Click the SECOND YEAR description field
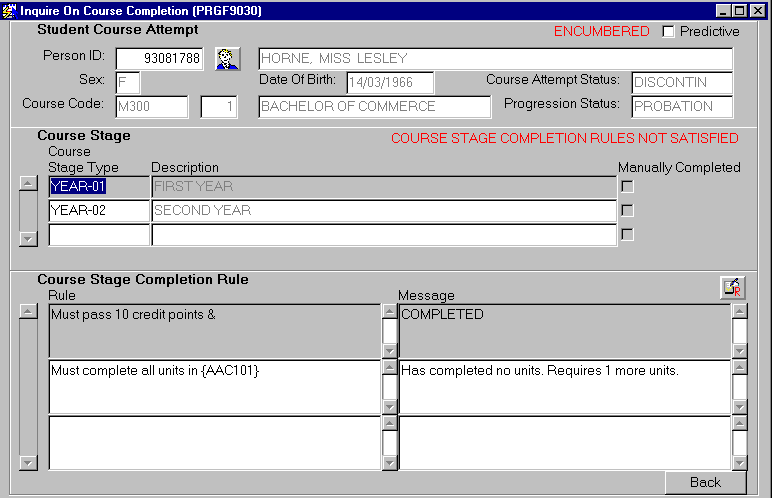This screenshot has width=772, height=498. coord(383,211)
